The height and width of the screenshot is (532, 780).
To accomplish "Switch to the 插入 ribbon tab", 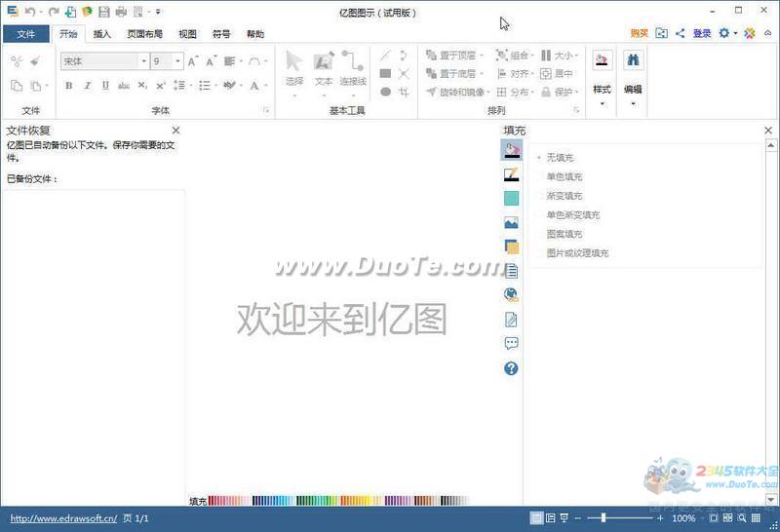I will tap(102, 34).
